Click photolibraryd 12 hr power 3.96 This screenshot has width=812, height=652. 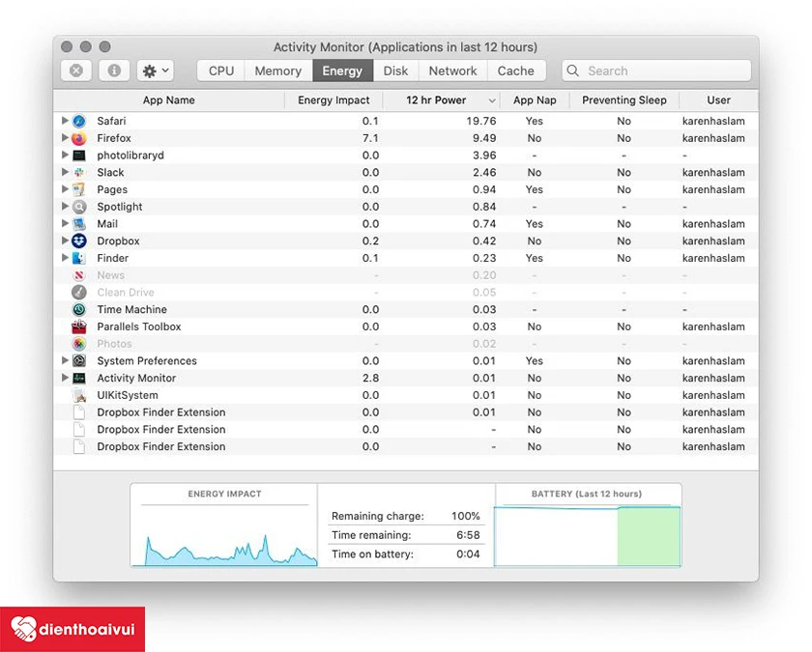(484, 156)
